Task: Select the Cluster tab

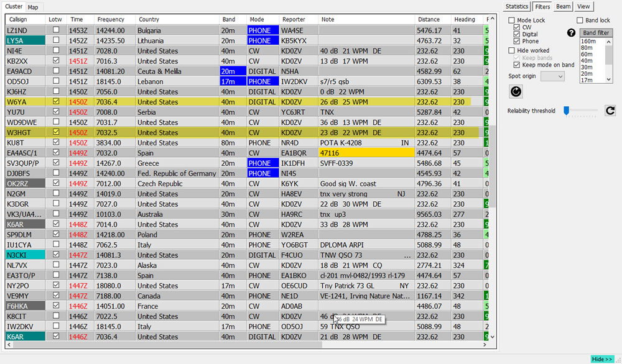Action: point(14,7)
